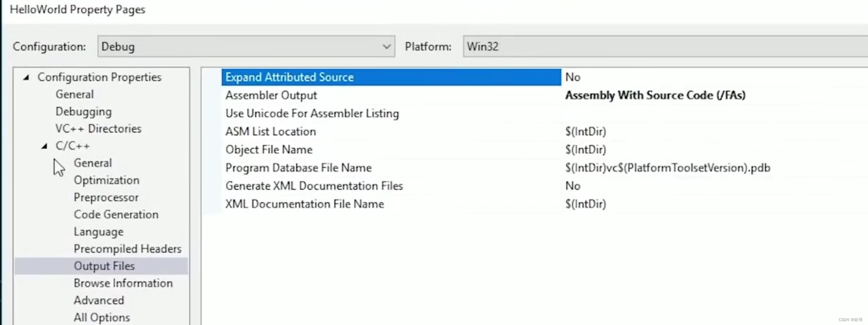The image size is (868, 325).
Task: Select General under C/C++
Action: (93, 163)
